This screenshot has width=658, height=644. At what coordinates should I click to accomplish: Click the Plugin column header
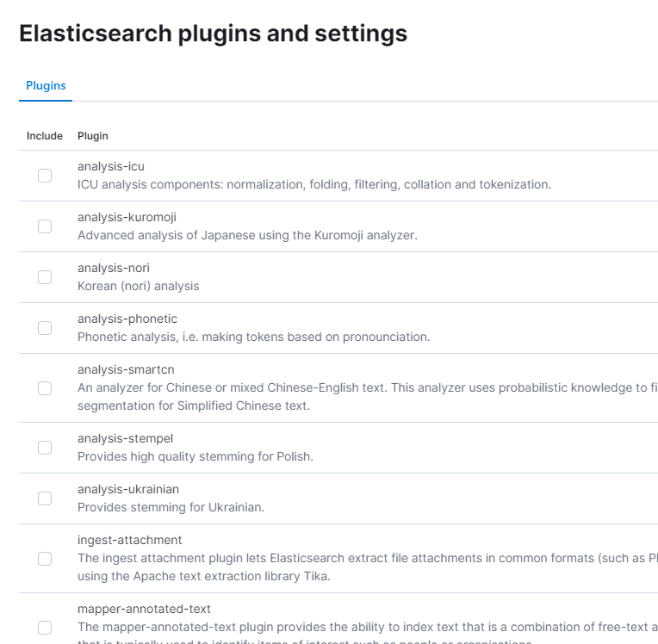click(x=93, y=136)
